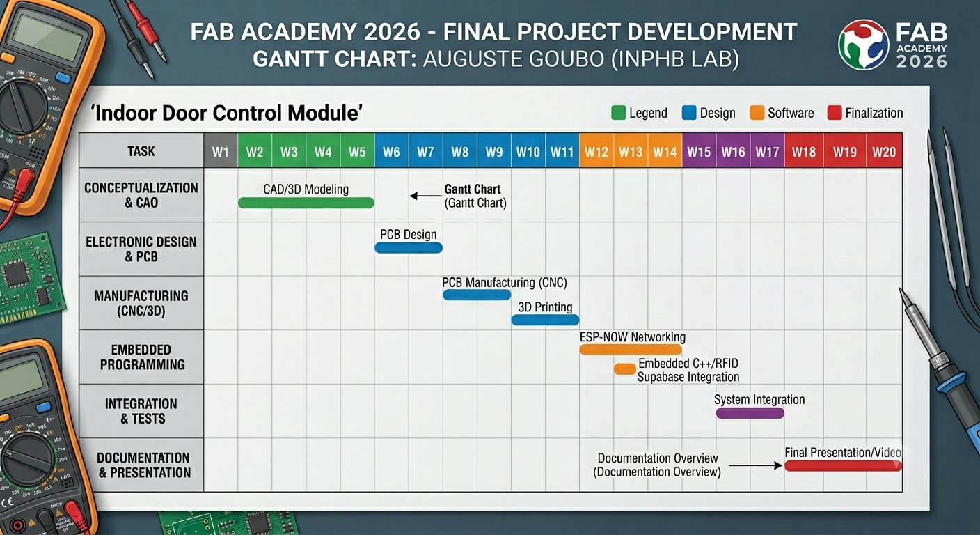The height and width of the screenshot is (535, 980).
Task: Select the Documentation & Presentation row label
Action: 141,465
